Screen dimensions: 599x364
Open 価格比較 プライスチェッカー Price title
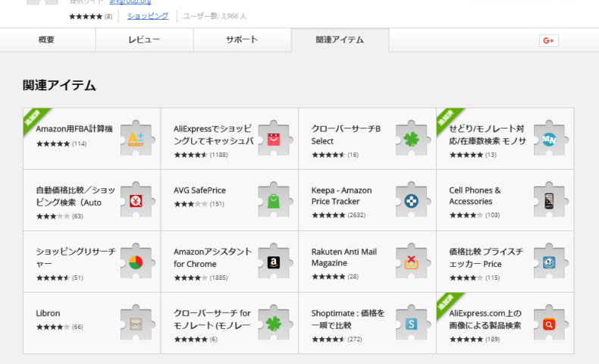486,258
